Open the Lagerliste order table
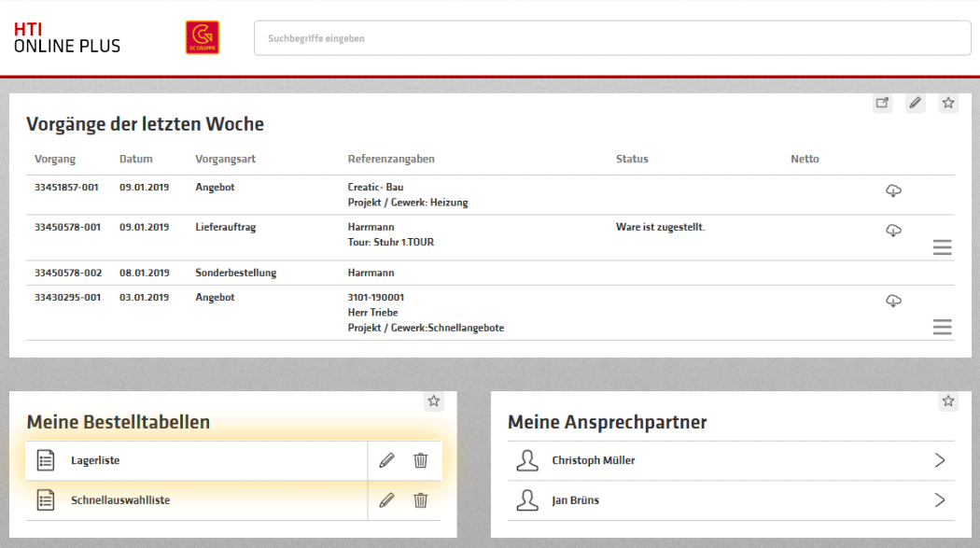 point(95,460)
